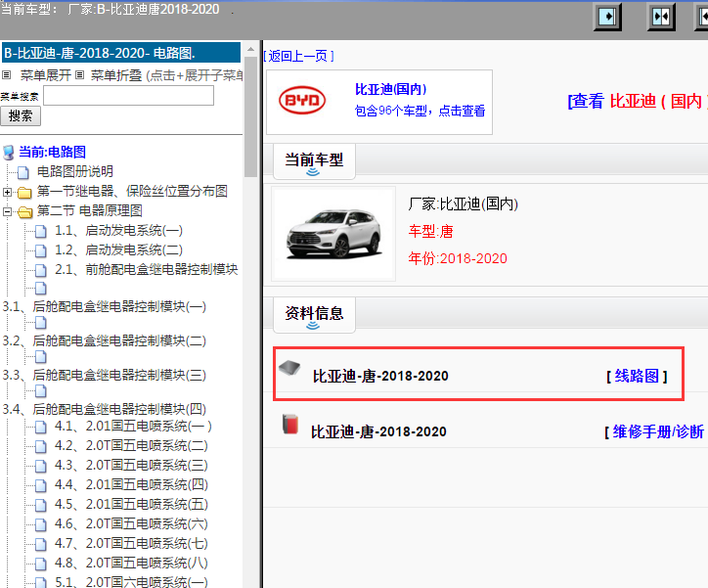Click page icon next to 4.7 国五电喷系统(七)
The height and width of the screenshot is (588, 708).
pos(41,544)
